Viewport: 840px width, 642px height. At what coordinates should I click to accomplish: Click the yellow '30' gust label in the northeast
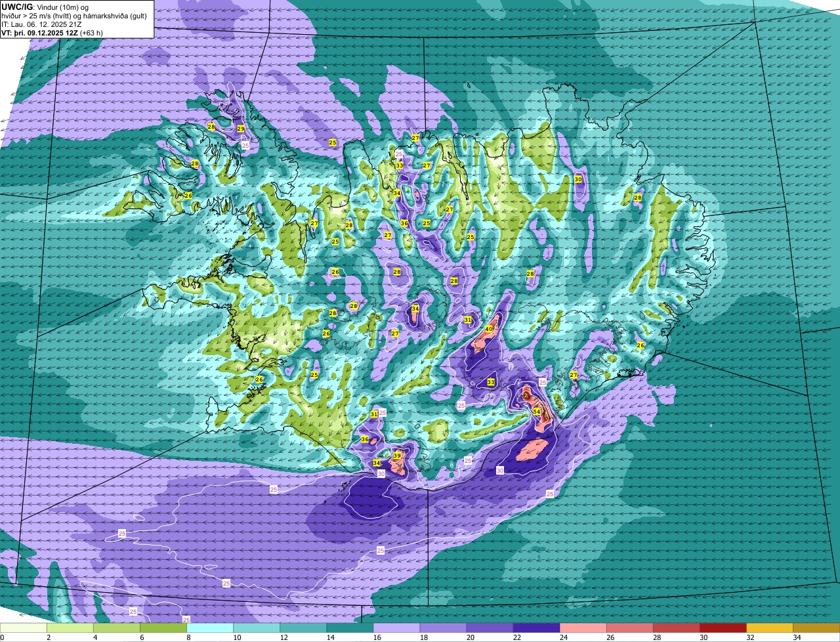click(x=578, y=179)
